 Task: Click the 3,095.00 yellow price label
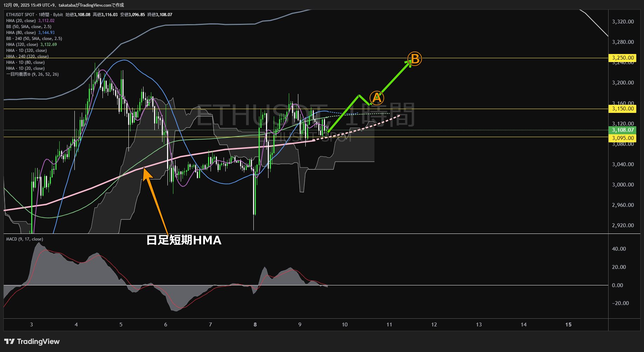(x=623, y=138)
